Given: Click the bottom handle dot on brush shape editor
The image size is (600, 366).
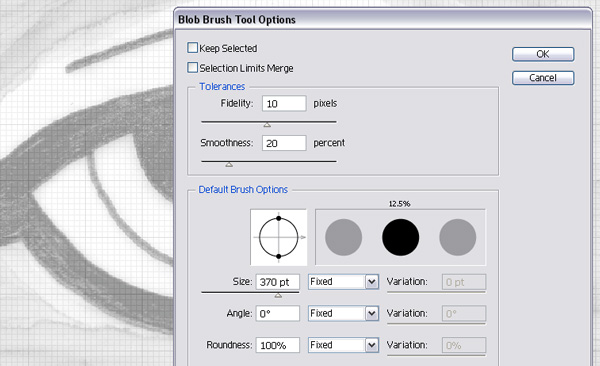Looking at the screenshot, I should pos(279,256).
